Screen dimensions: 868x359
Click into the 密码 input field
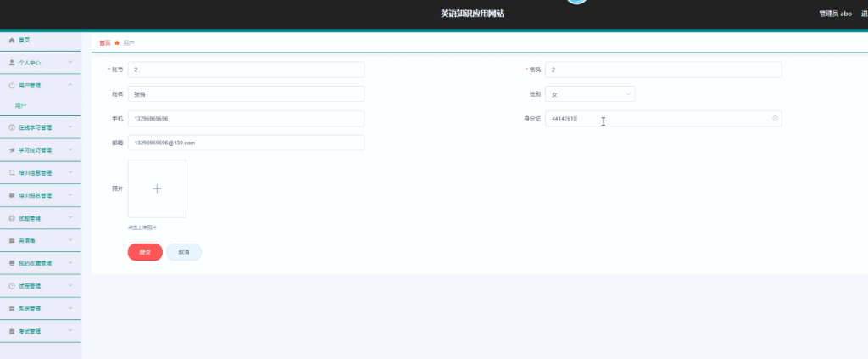click(663, 70)
